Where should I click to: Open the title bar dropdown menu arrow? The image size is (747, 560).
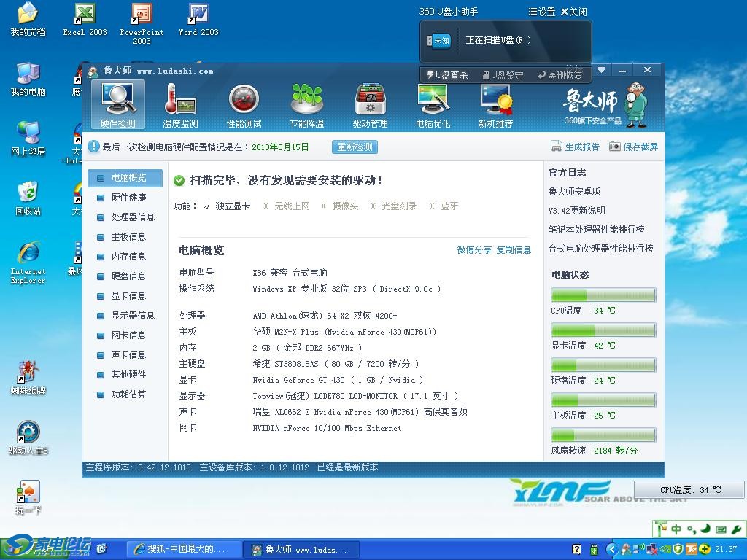click(601, 70)
